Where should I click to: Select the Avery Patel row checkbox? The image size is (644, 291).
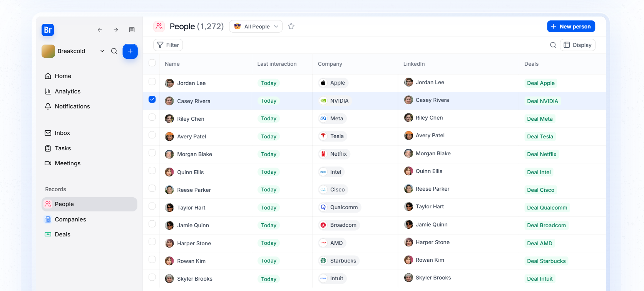click(x=152, y=135)
